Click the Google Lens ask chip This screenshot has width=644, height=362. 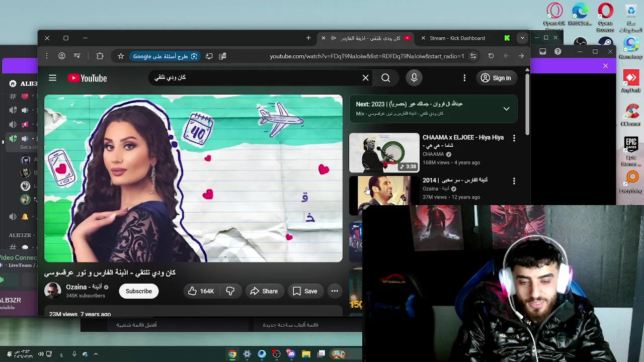[x=165, y=56]
